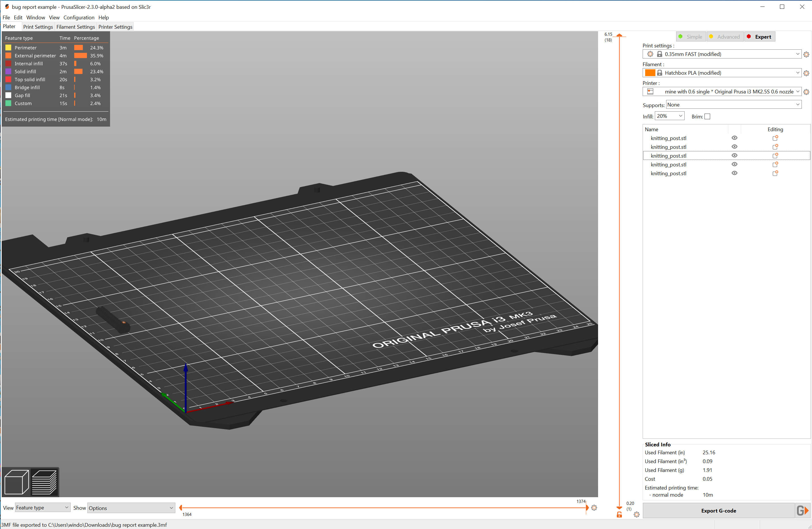Screen dimensions: 812x529
Task: Enable the Brim checkbox
Action: pyautogui.click(x=708, y=117)
